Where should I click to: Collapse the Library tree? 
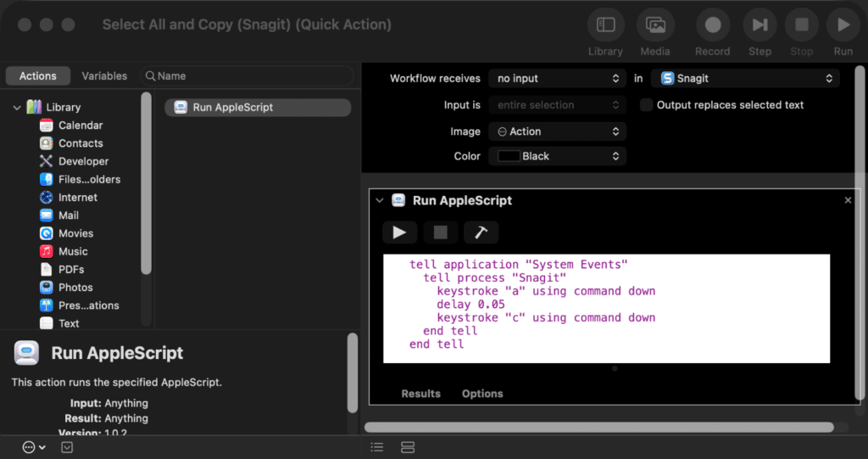(17, 108)
